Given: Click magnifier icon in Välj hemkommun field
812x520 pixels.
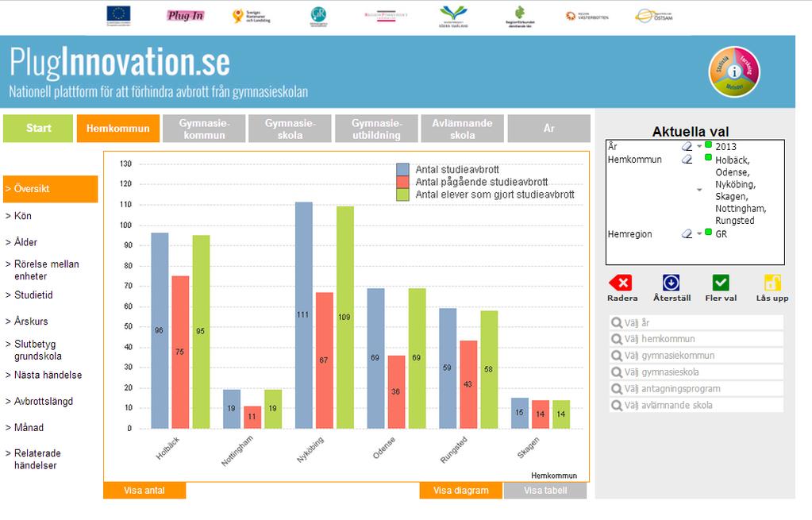Looking at the screenshot, I should click(617, 339).
